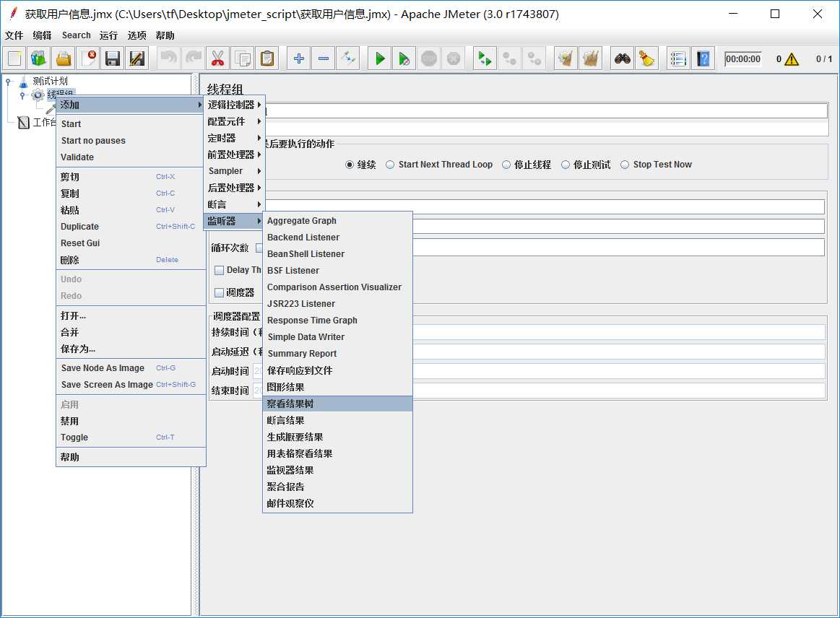
Task: Click the New test plan toolbar icon
Action: (x=14, y=58)
